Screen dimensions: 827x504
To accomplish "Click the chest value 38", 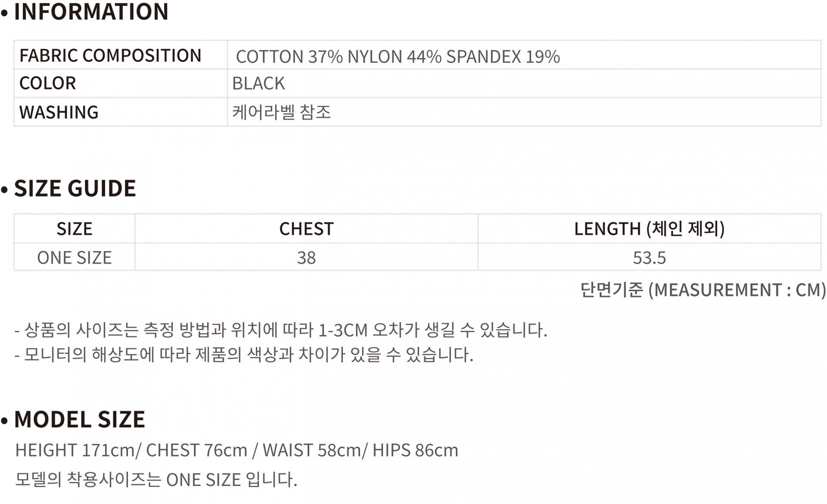I will [306, 258].
